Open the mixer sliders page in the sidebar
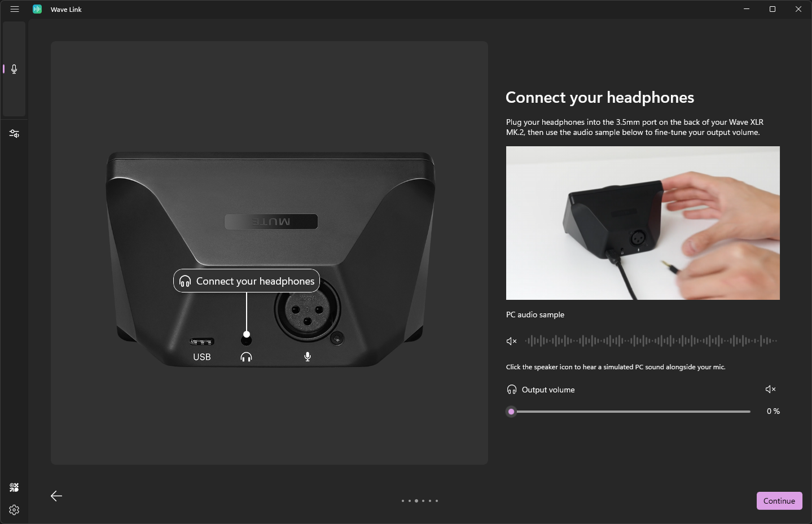The height and width of the screenshot is (524, 812). 14,134
